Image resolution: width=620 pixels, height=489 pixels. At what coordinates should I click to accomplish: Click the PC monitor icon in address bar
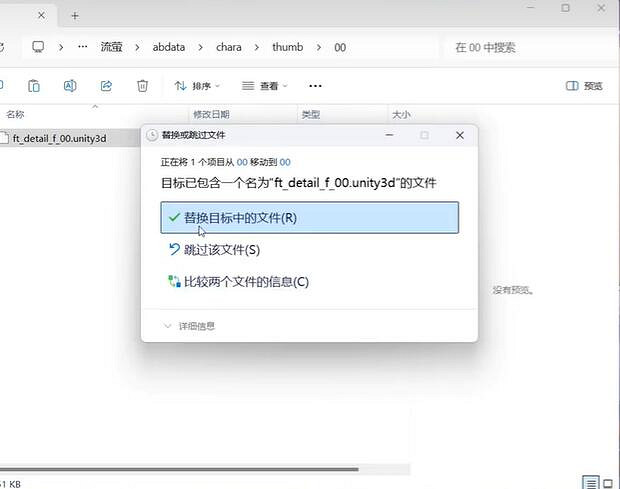coord(38,47)
